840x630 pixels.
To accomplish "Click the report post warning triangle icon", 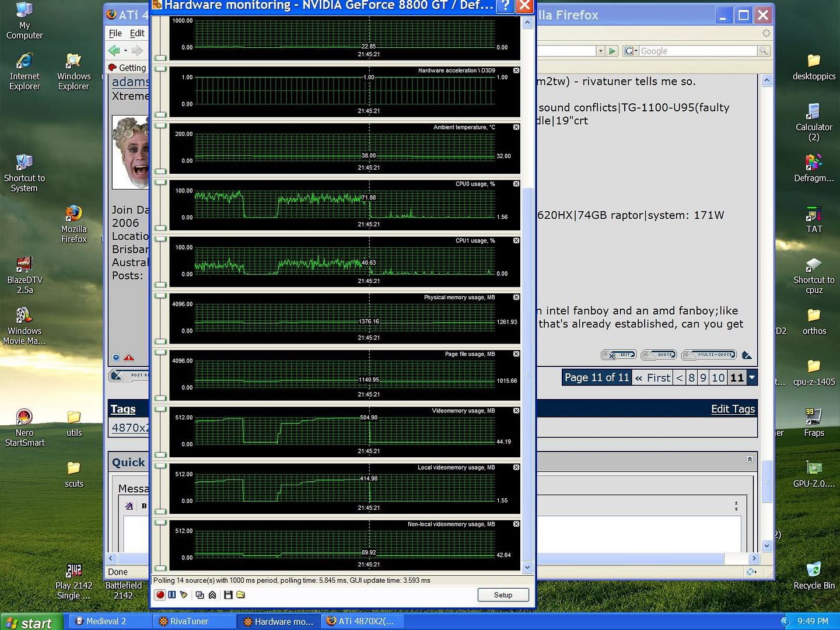I will pyautogui.click(x=129, y=357).
